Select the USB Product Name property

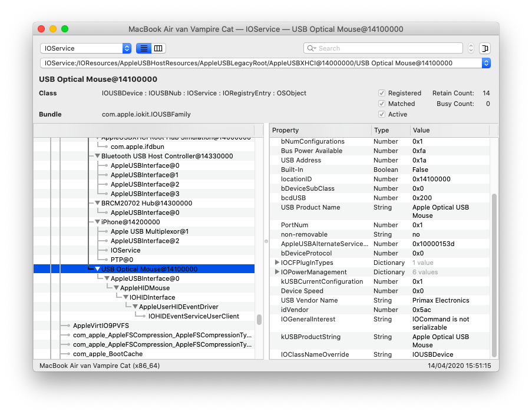point(380,211)
